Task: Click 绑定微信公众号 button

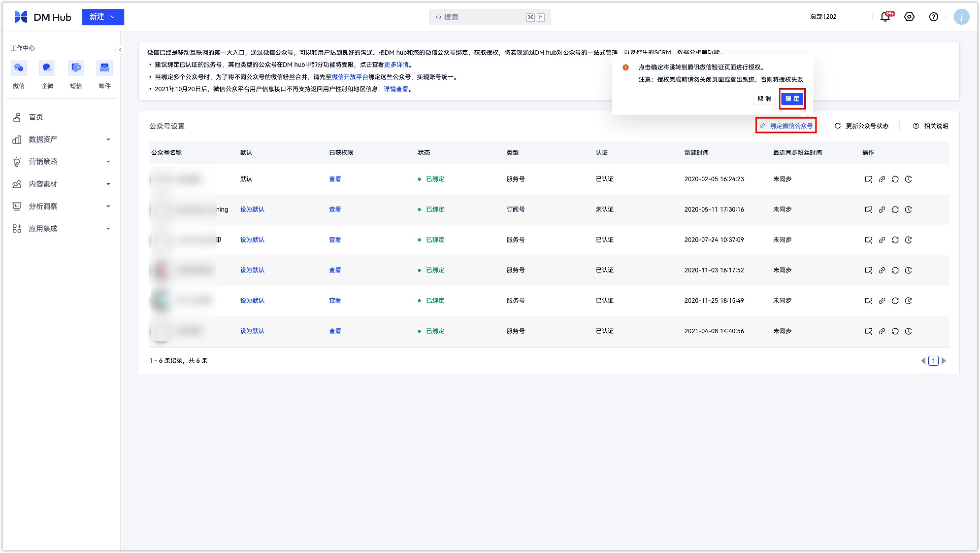Action: (x=786, y=126)
